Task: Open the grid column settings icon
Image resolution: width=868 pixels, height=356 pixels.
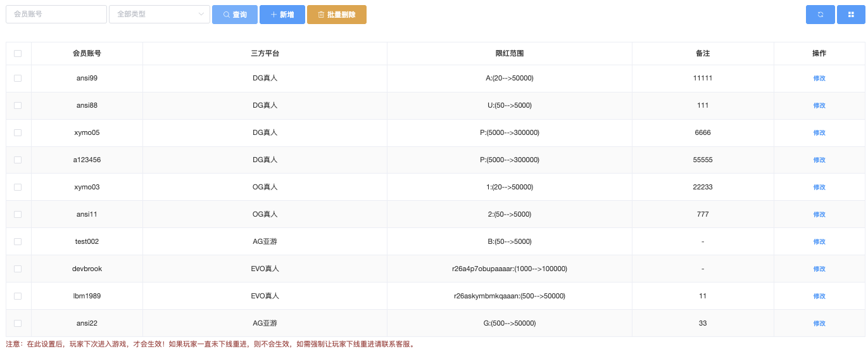Action: pyautogui.click(x=851, y=15)
